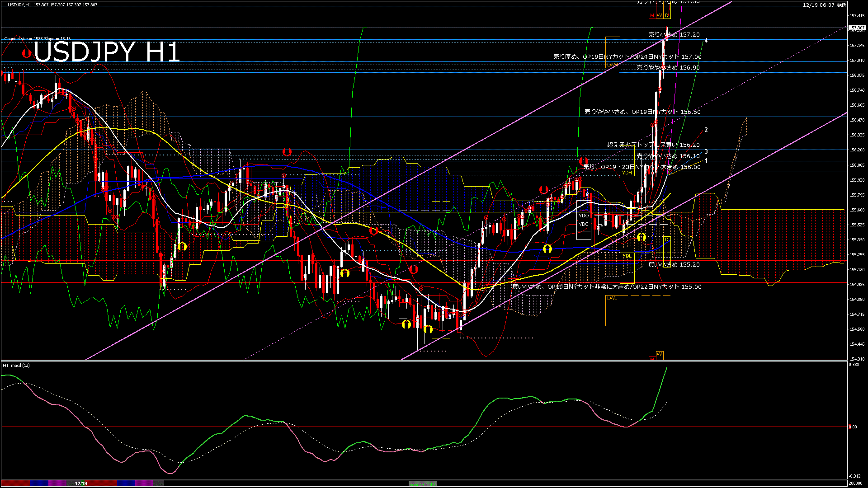Select the 買い小さめ 155.20 order label

[674, 264]
